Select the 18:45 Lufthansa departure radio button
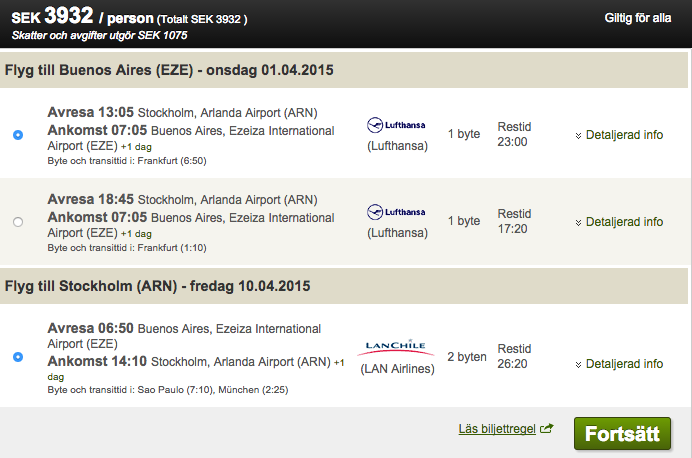The width and height of the screenshot is (692, 458). tap(18, 221)
